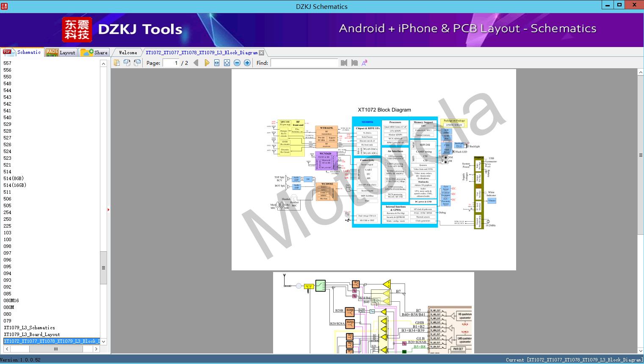The width and height of the screenshot is (644, 364).
Task: Select item 514(8GB) in the file list
Action: [x=14, y=178]
